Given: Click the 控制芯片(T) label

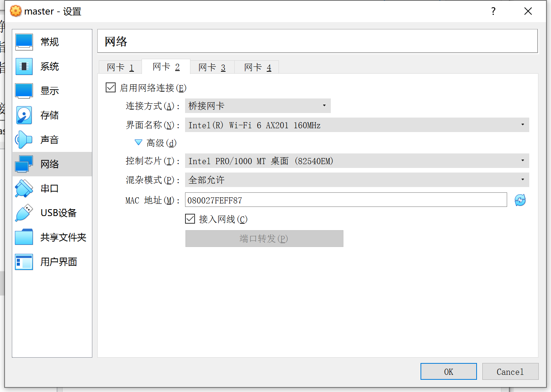Looking at the screenshot, I should click(x=152, y=161).
